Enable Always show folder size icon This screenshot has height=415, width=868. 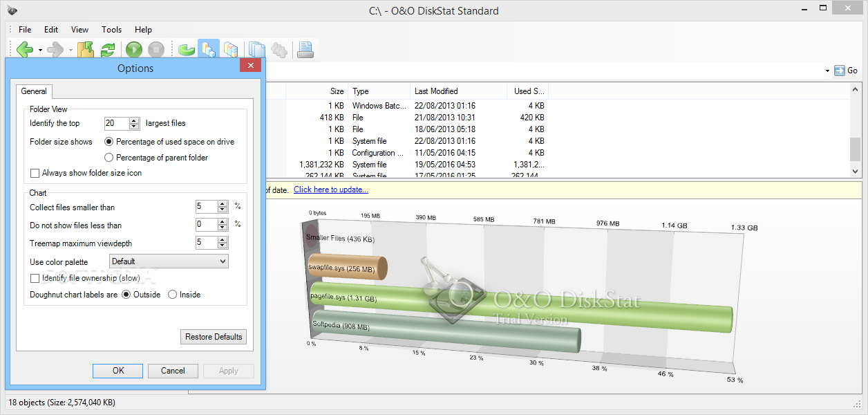[35, 173]
